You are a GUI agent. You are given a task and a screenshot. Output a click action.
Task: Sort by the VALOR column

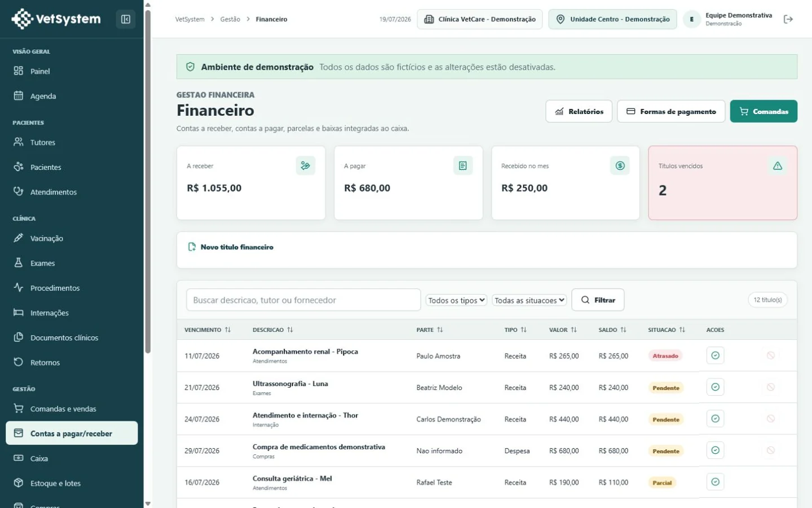click(x=563, y=330)
